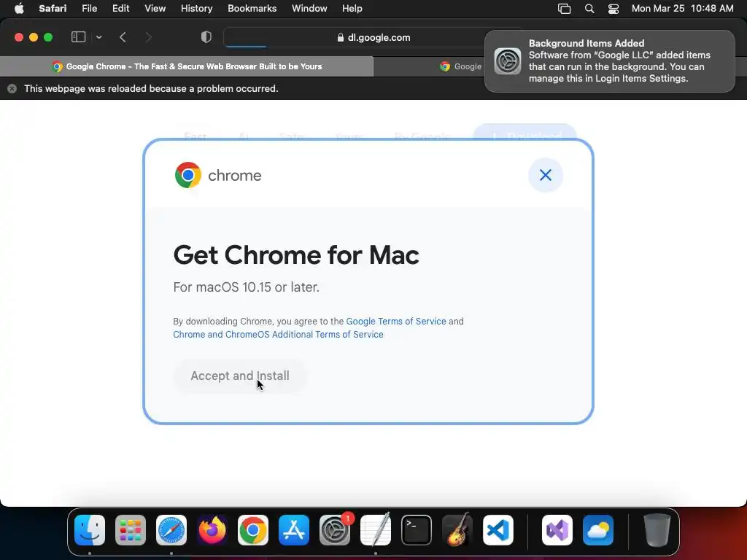Open Terminal from the dock
The width and height of the screenshot is (747, 560).
click(x=417, y=530)
